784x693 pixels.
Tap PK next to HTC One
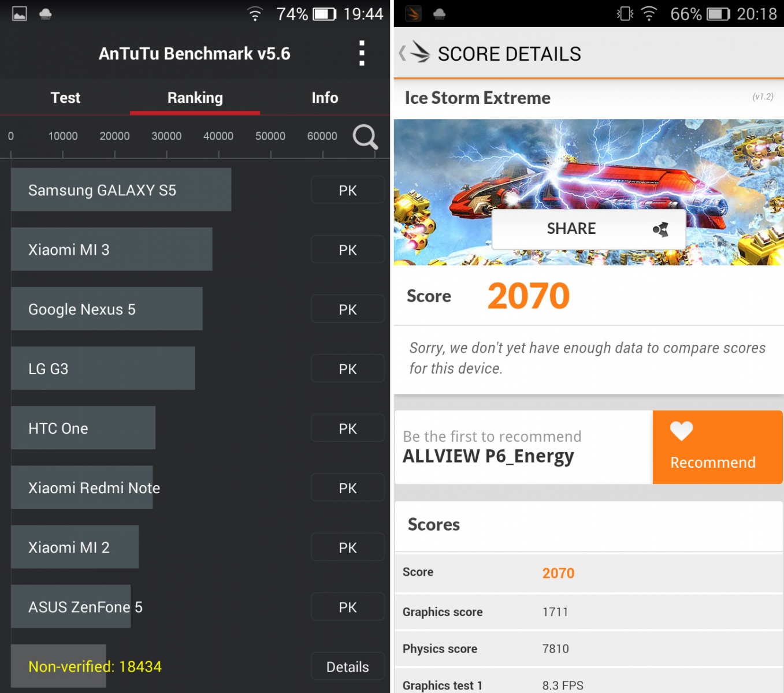click(x=348, y=428)
